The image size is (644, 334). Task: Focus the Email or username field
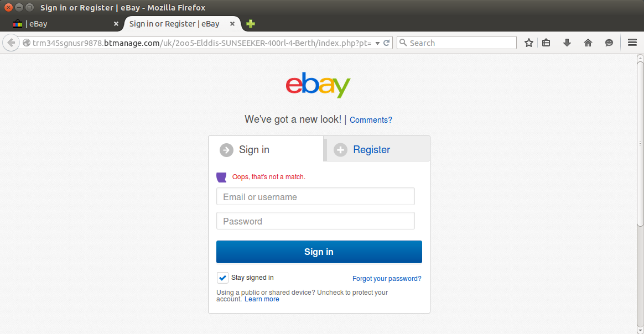[315, 196]
